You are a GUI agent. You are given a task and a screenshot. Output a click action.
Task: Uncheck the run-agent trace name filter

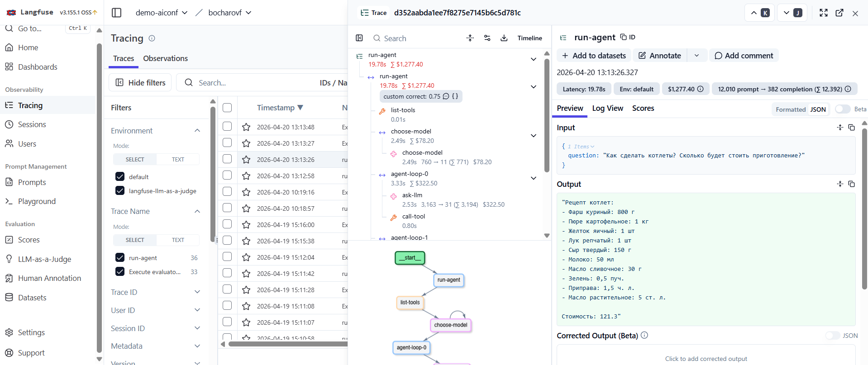click(x=120, y=257)
